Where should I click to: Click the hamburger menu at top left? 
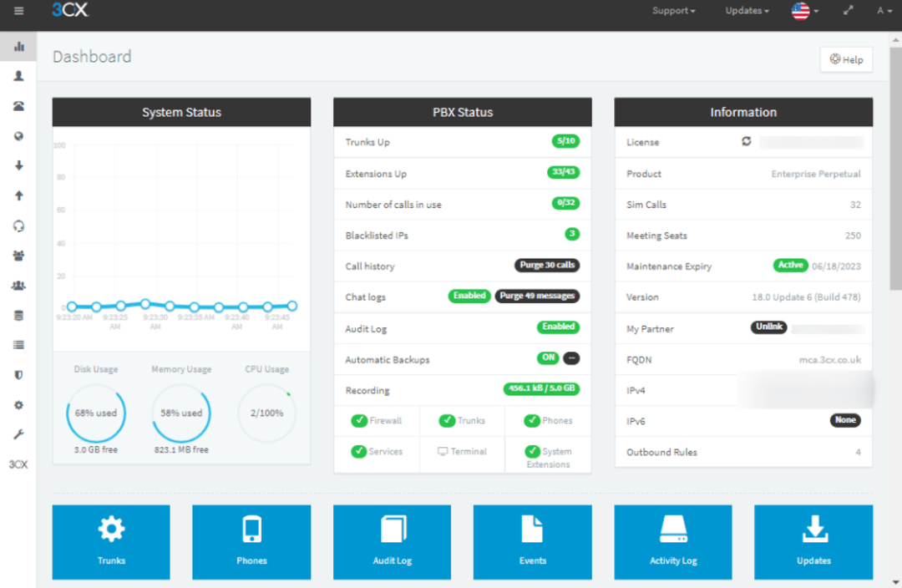tap(17, 11)
